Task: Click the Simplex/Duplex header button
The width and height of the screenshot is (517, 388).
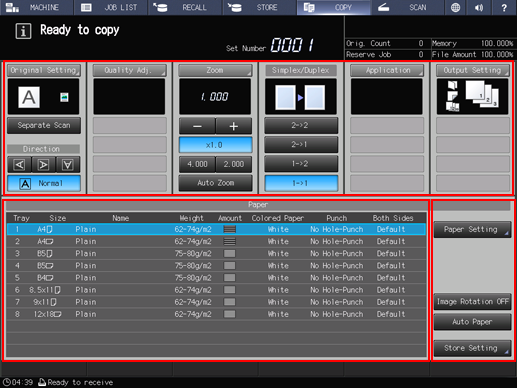Action: (x=301, y=70)
